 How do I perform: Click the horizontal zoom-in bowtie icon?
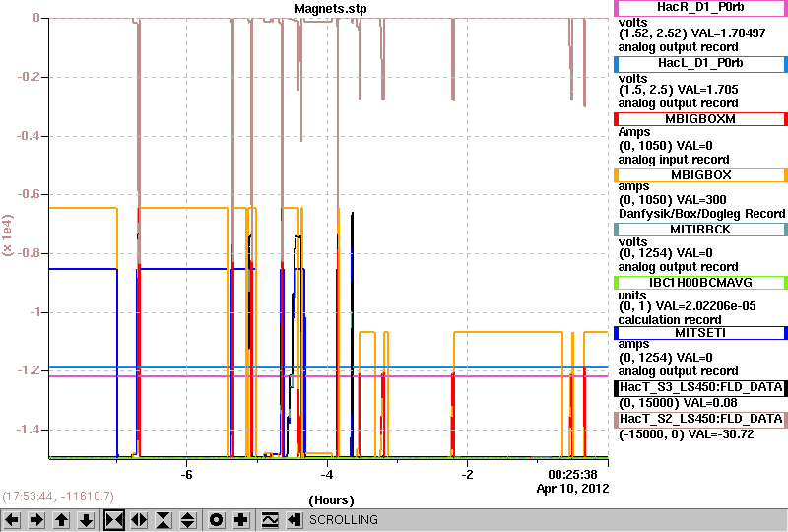click(x=114, y=520)
